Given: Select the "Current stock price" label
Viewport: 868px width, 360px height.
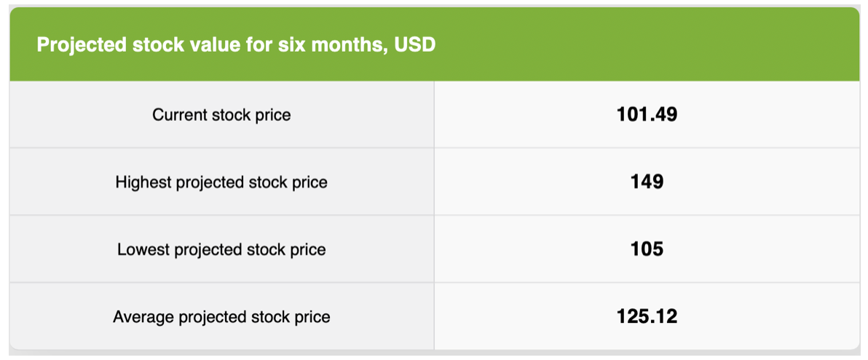Looking at the screenshot, I should point(221,115).
